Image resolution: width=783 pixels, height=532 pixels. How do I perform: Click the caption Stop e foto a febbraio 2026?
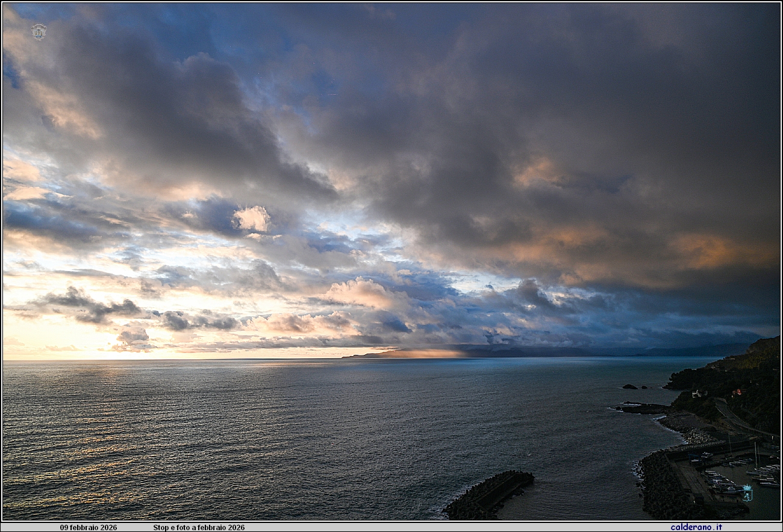point(199,527)
